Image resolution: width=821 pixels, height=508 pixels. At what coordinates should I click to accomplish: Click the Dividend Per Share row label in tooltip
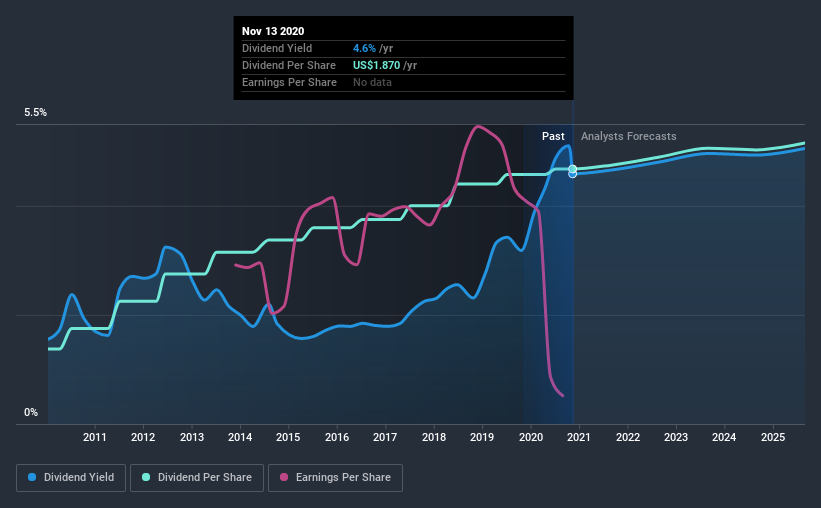pyautogui.click(x=289, y=65)
